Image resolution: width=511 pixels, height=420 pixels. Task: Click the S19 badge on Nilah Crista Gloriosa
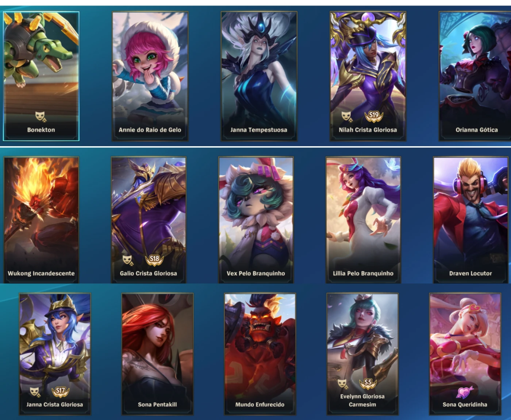374,116
